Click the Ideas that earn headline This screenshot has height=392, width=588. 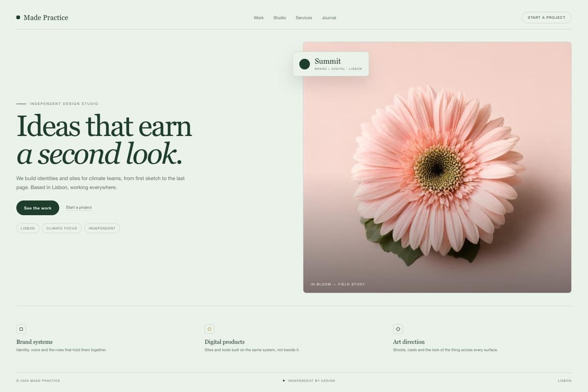coord(104,126)
